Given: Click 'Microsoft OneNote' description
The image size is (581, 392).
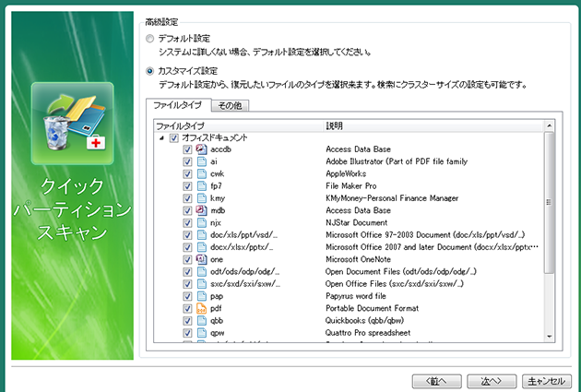Looking at the screenshot, I should (x=358, y=259).
